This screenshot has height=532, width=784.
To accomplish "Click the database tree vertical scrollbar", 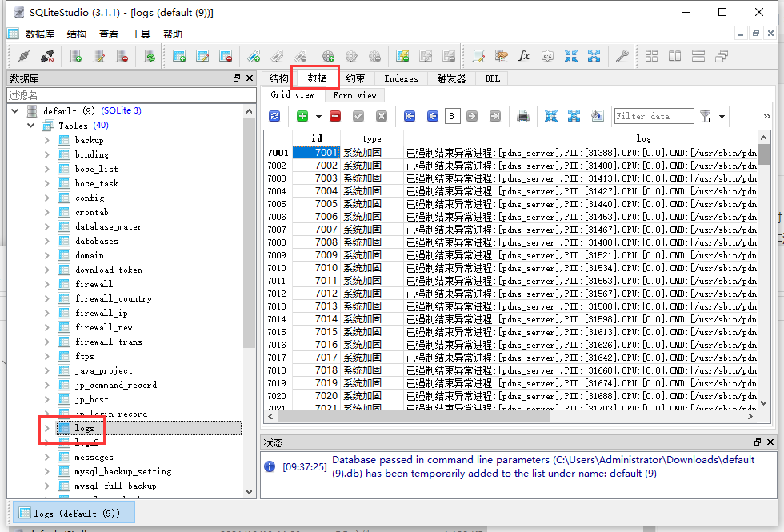I will coord(249,302).
